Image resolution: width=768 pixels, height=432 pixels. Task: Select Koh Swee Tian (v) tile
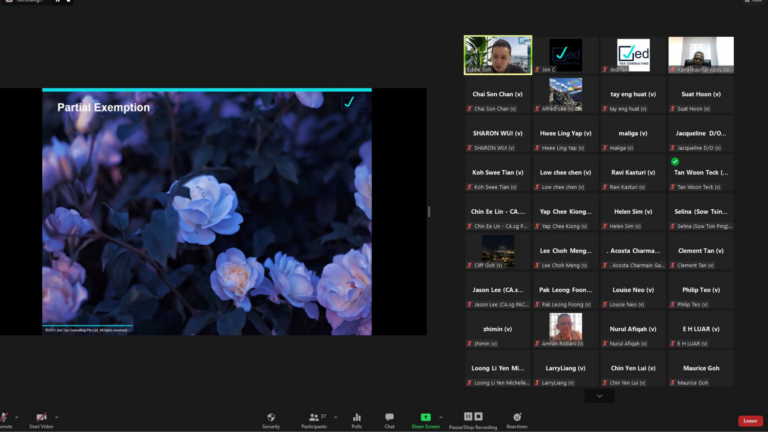click(x=498, y=172)
